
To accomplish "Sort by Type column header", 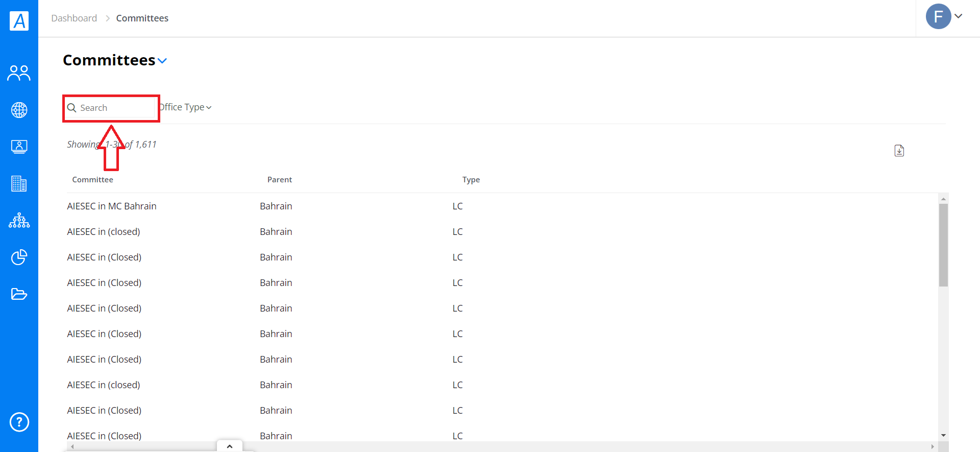I will click(x=471, y=180).
